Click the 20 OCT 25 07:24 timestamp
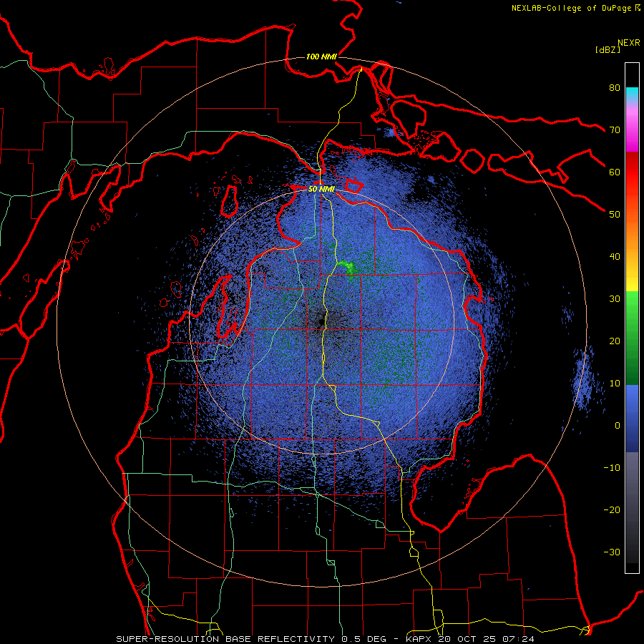Screen dimensions: 644x644 pyautogui.click(x=486, y=639)
